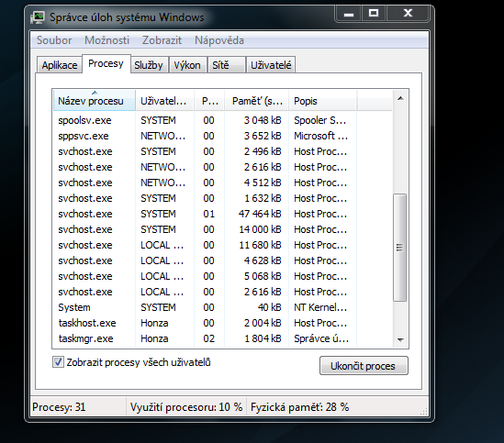Toggle 'Zobrazit procesy všech uživatelů' checkbox

[58, 362]
